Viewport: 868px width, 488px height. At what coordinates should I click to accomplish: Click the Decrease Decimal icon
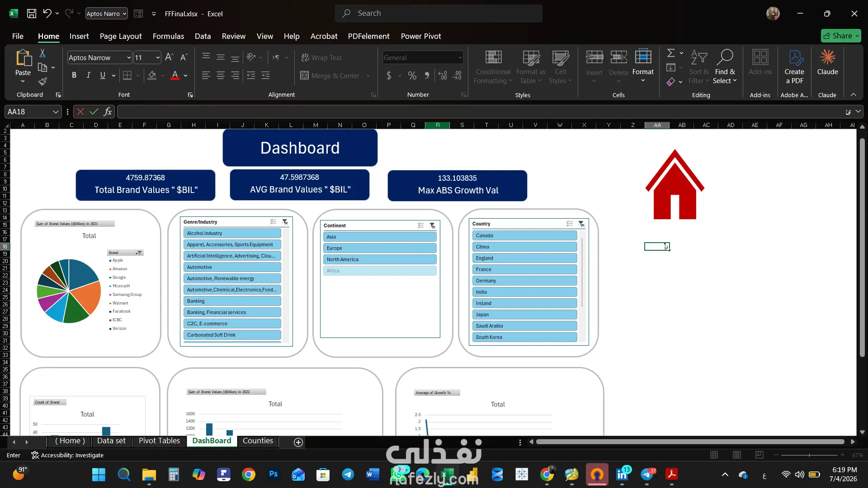[x=458, y=75]
